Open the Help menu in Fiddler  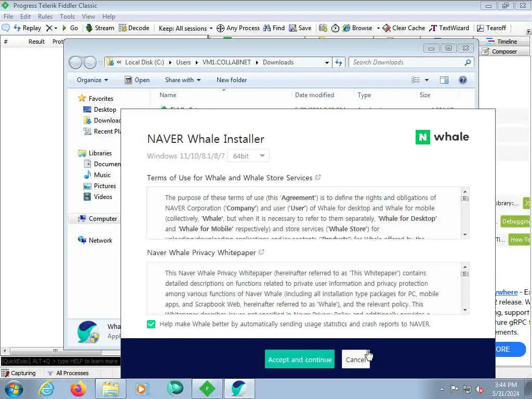click(109, 17)
